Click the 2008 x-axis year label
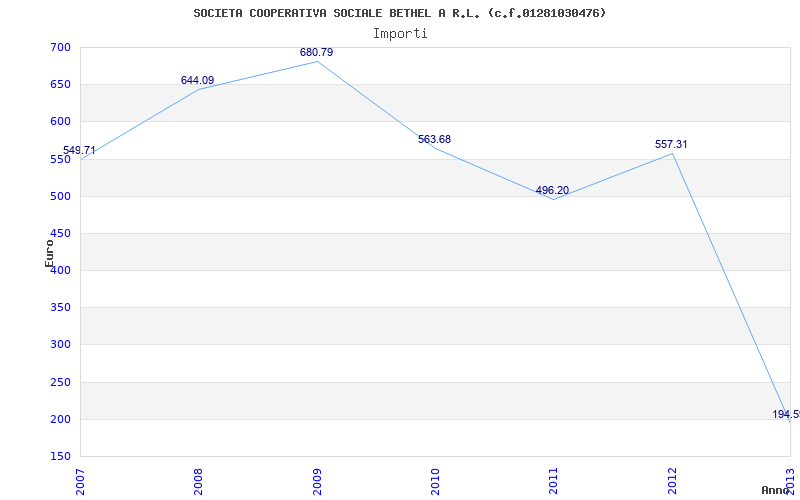Viewport: 800px width, 500px height. [198, 482]
